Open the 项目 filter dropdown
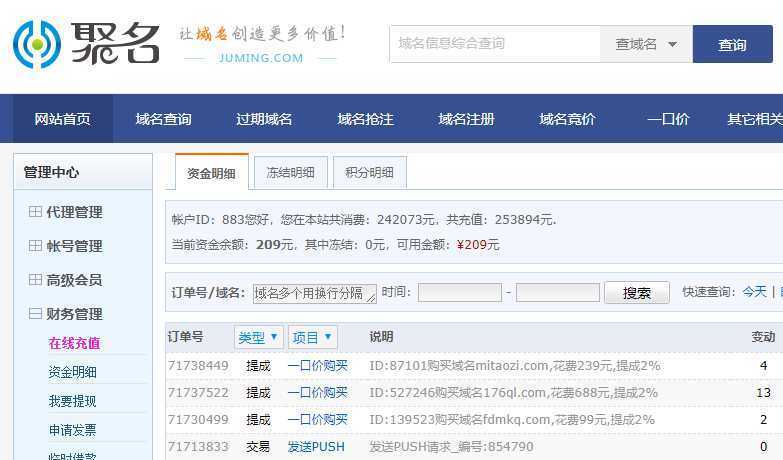Image resolution: width=783 pixels, height=460 pixels. pyautogui.click(x=312, y=337)
